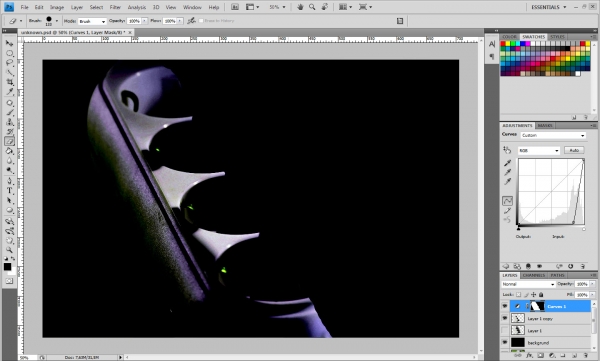Open the Analysis menu
The height and width of the screenshot is (361, 600).
137,7
